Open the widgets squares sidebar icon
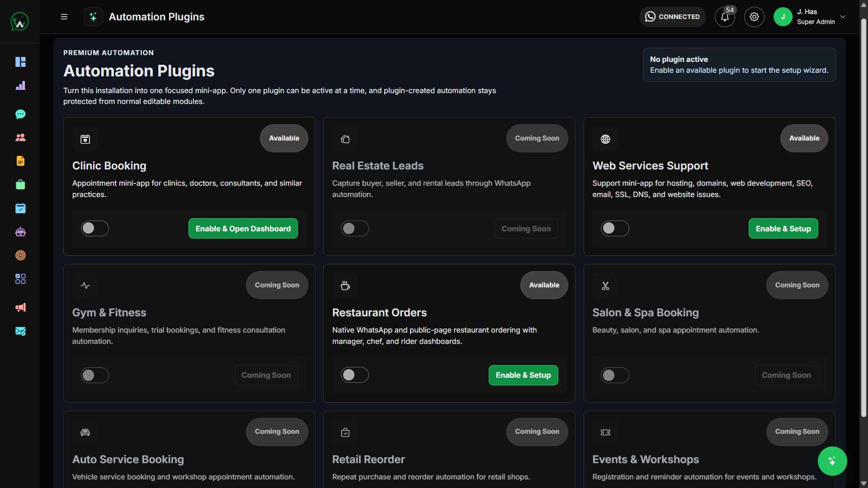The height and width of the screenshot is (488, 868). (20, 279)
